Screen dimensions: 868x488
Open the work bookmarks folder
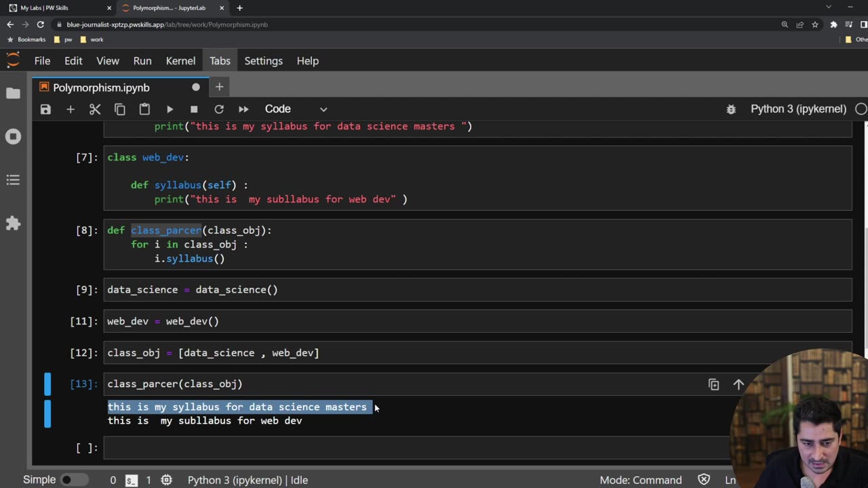point(92,39)
